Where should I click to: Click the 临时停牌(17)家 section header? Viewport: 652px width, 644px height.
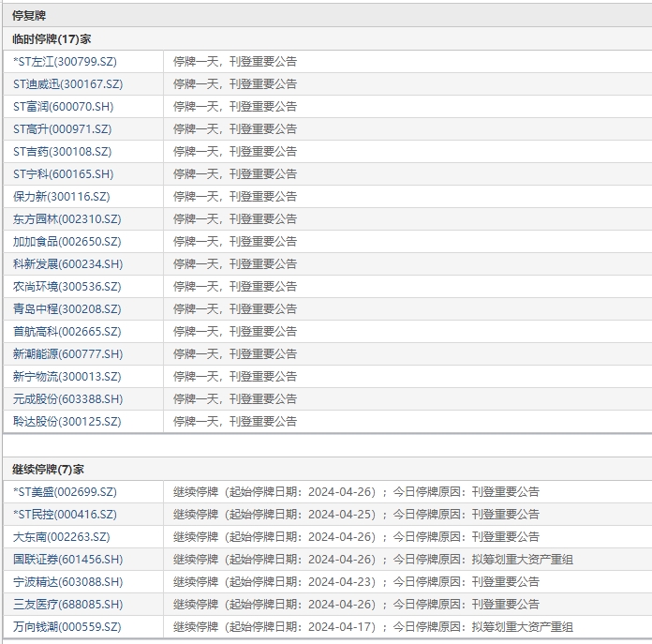52,39
